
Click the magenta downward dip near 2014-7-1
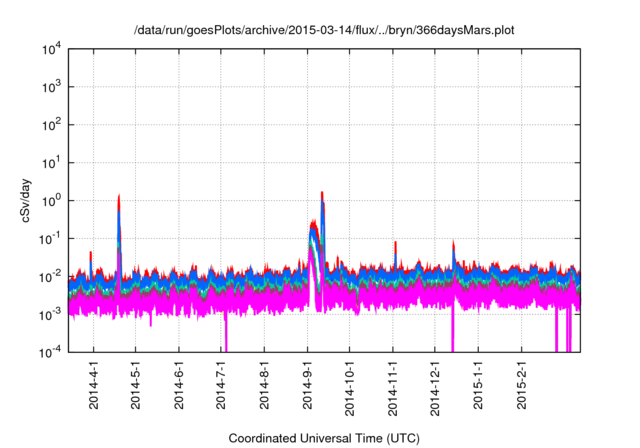(226, 335)
